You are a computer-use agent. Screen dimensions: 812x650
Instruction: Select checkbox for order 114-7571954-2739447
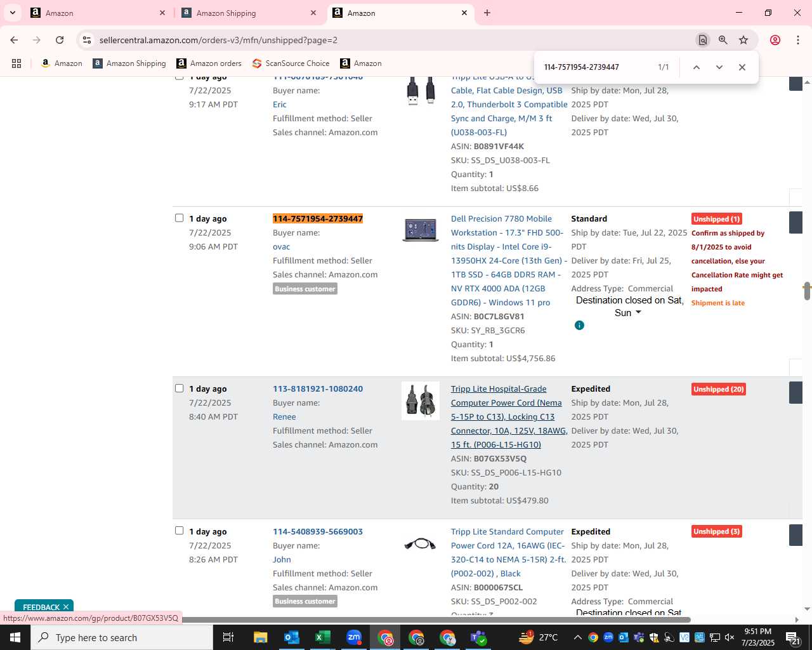[x=179, y=218]
